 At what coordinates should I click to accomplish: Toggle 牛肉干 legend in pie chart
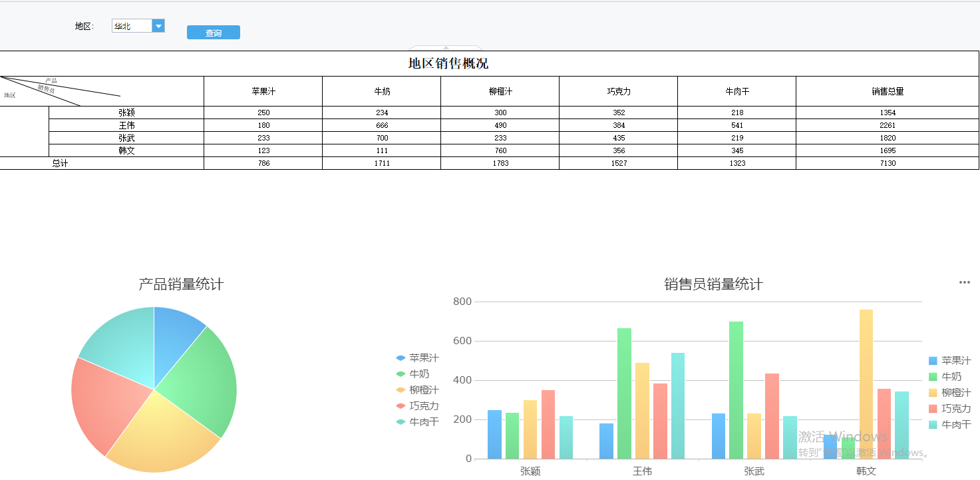point(417,422)
